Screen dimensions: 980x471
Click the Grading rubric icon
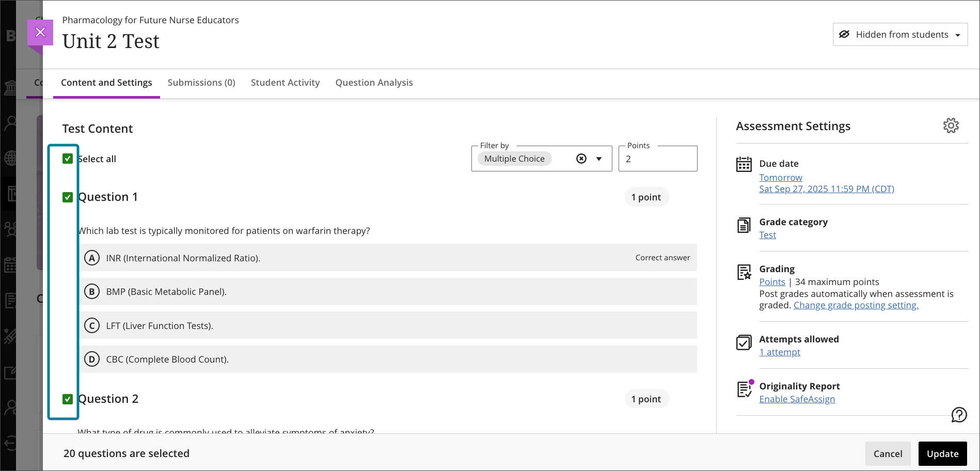(x=744, y=272)
